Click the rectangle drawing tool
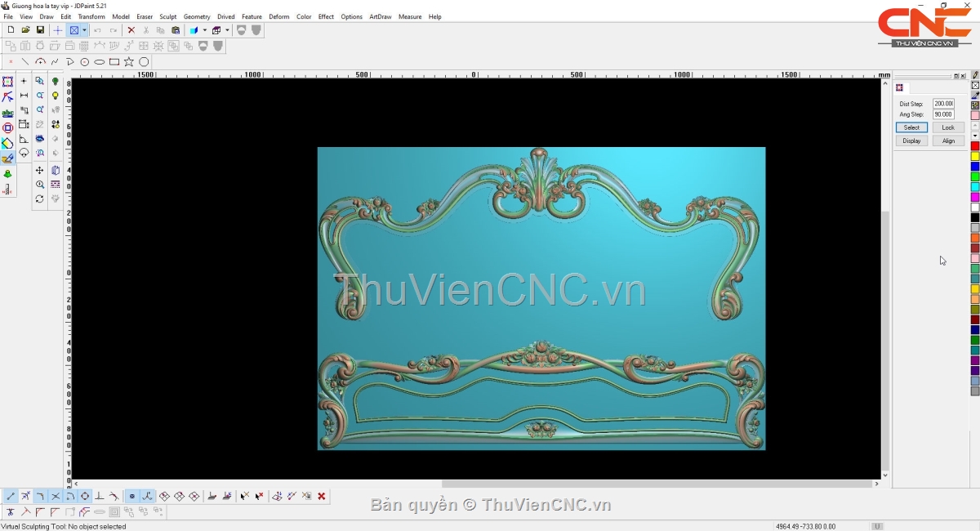 [114, 62]
